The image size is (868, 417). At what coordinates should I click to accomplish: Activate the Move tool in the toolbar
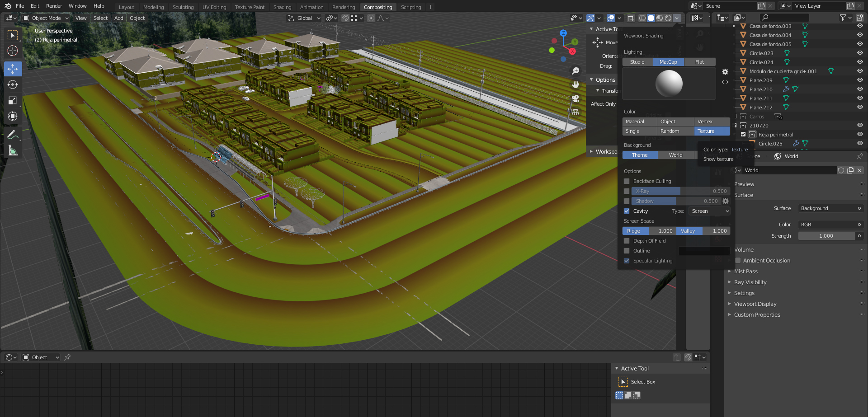tap(13, 69)
